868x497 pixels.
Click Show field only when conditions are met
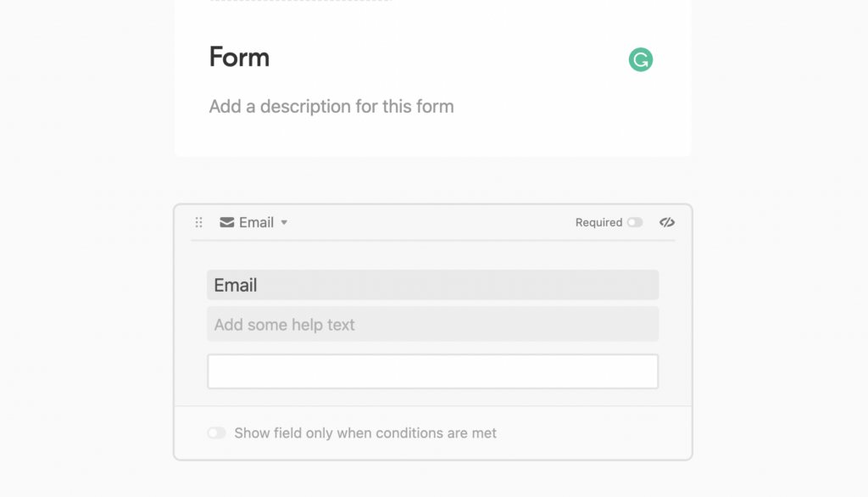365,433
